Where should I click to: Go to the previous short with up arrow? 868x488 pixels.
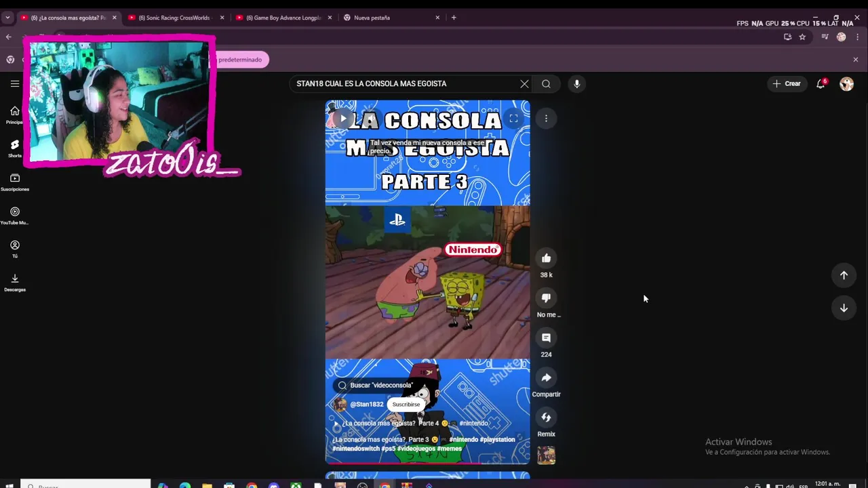(844, 275)
